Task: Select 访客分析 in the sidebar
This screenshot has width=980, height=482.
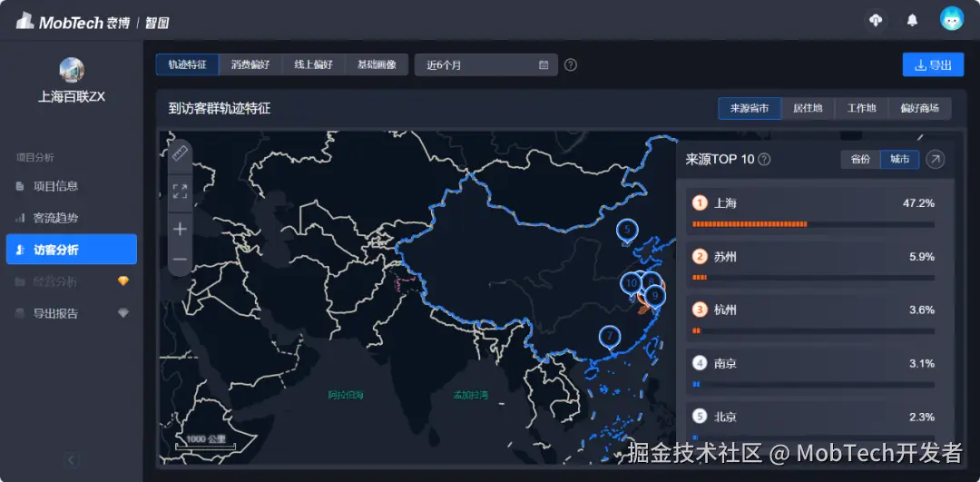Action: 72,250
